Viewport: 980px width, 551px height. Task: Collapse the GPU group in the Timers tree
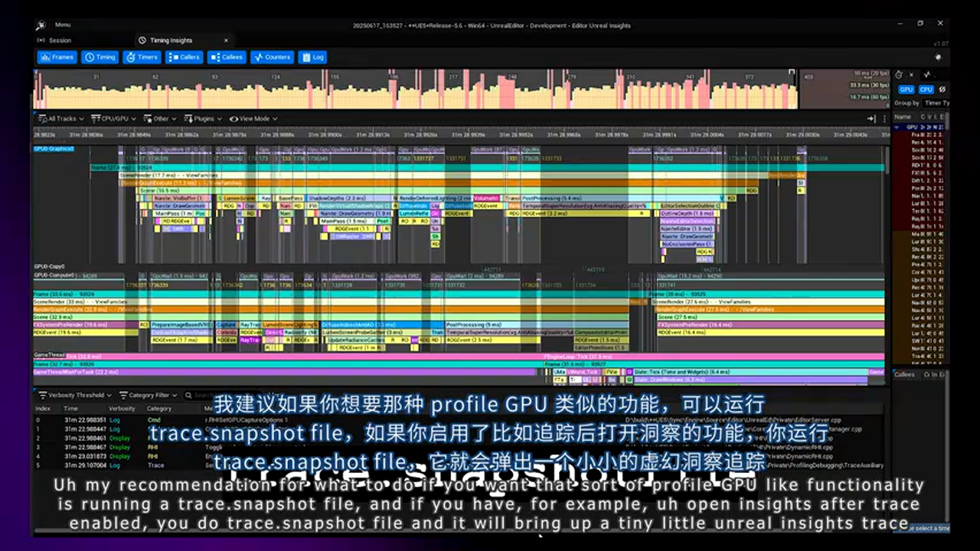[x=897, y=127]
